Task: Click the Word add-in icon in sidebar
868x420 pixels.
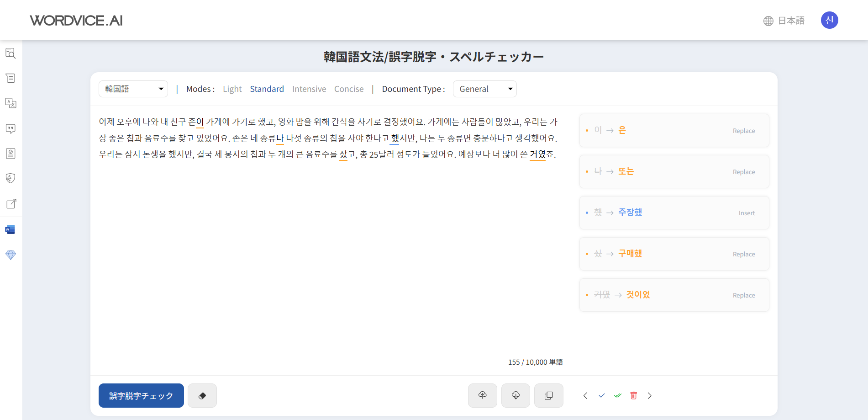Action: 11,229
